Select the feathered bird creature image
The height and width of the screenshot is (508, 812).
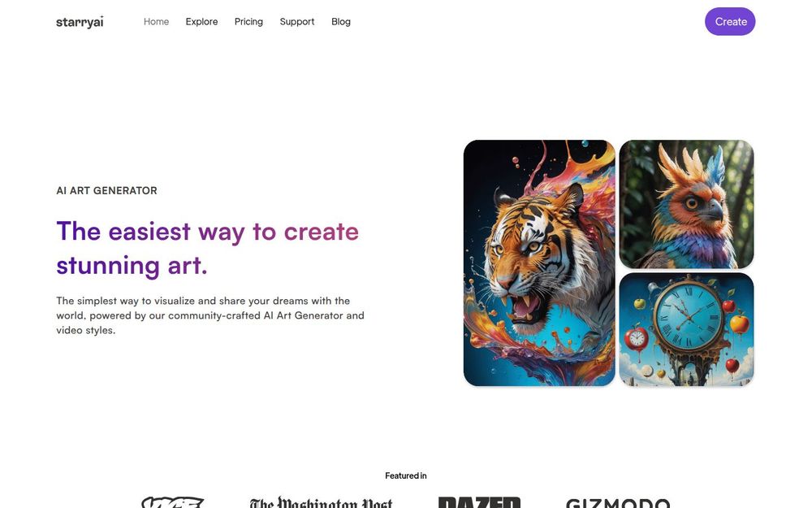686,204
